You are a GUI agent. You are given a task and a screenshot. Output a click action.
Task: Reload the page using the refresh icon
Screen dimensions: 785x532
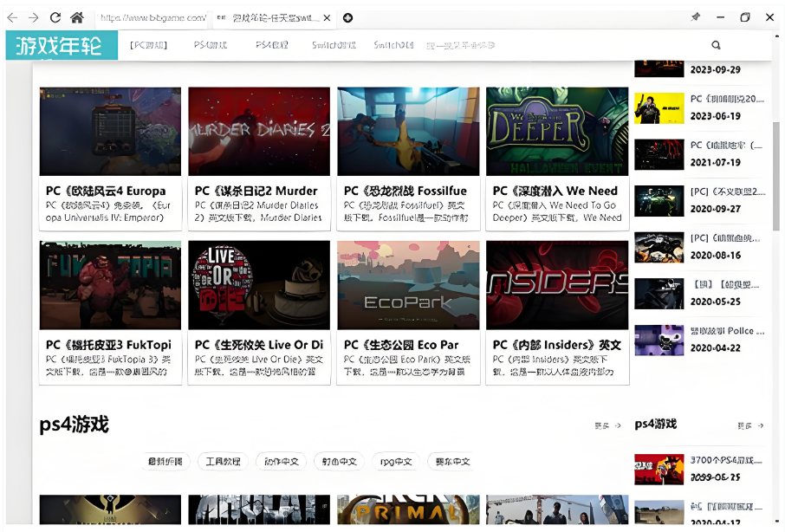[x=55, y=17]
